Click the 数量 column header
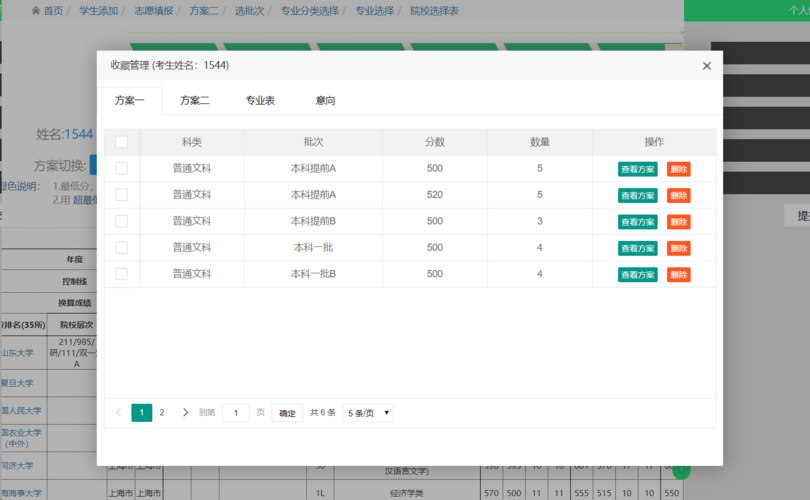 click(540, 142)
